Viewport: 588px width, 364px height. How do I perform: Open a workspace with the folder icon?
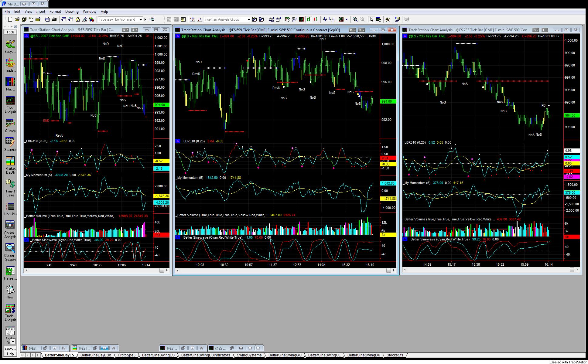pos(17,19)
